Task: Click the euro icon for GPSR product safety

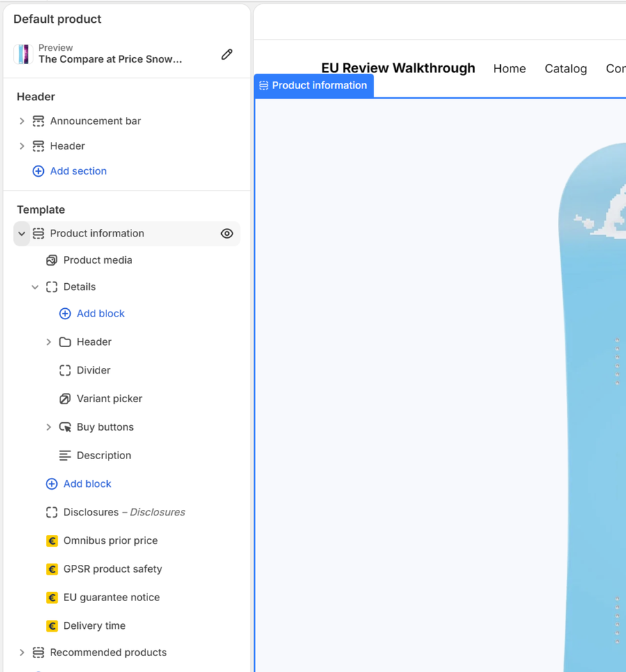Action: click(x=52, y=569)
